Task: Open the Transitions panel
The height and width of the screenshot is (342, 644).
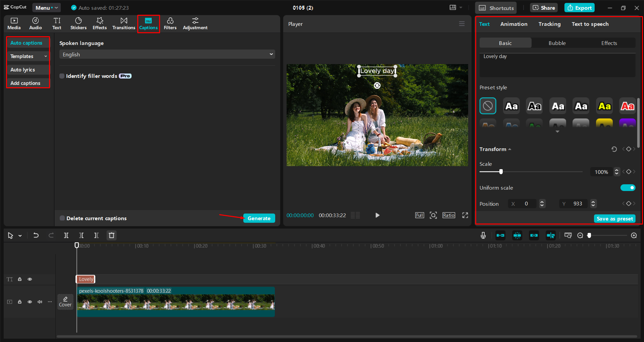Action: pyautogui.click(x=123, y=23)
